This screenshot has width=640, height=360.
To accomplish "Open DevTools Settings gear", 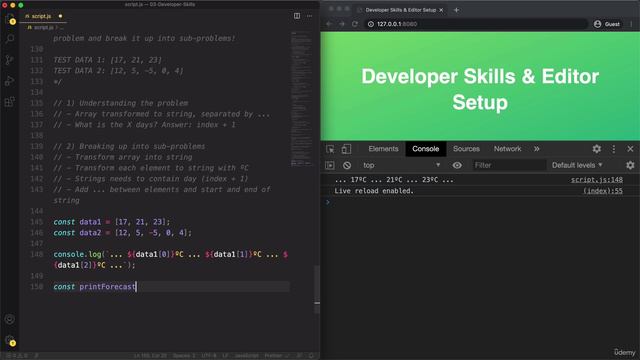I will tap(597, 149).
